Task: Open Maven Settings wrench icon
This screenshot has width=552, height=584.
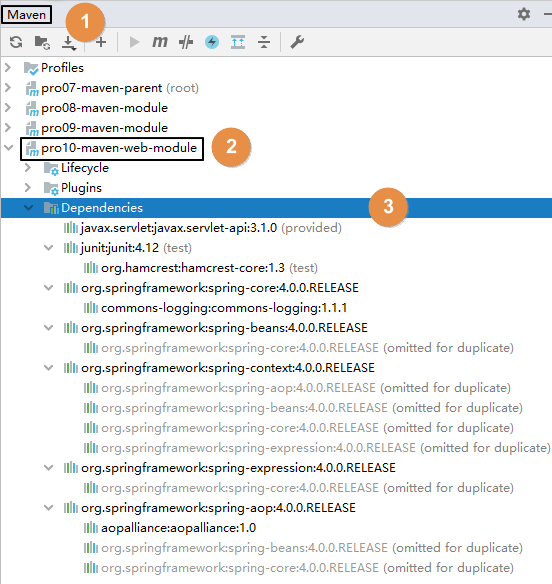Action: (297, 42)
